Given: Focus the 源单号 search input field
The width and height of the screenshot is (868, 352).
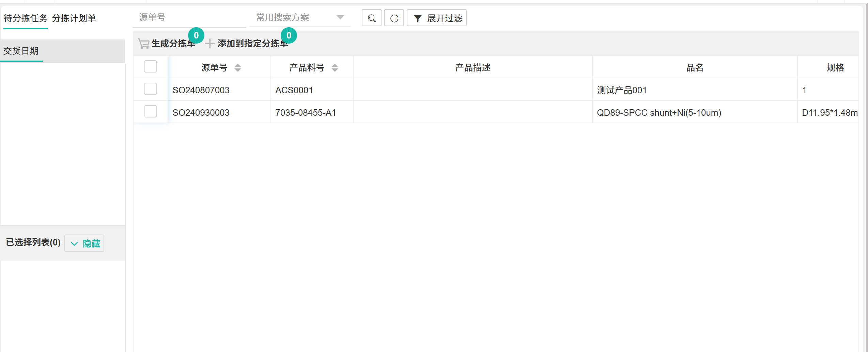Looking at the screenshot, I should pos(189,17).
